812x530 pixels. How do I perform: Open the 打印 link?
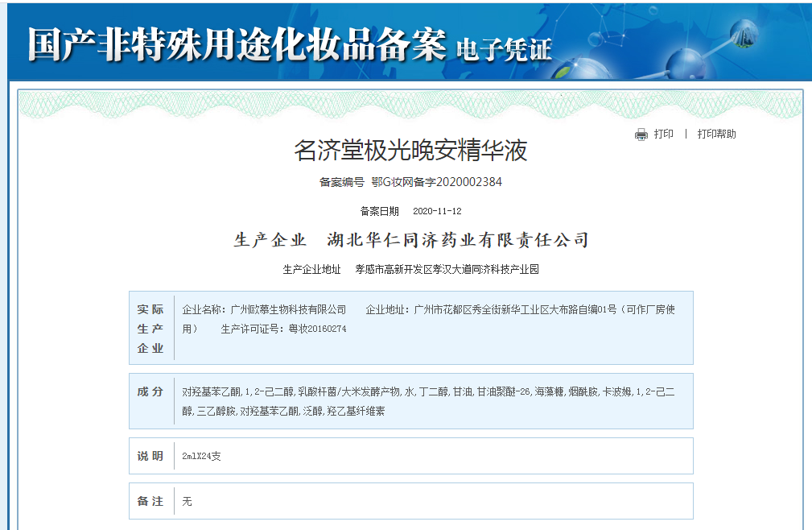click(x=663, y=135)
